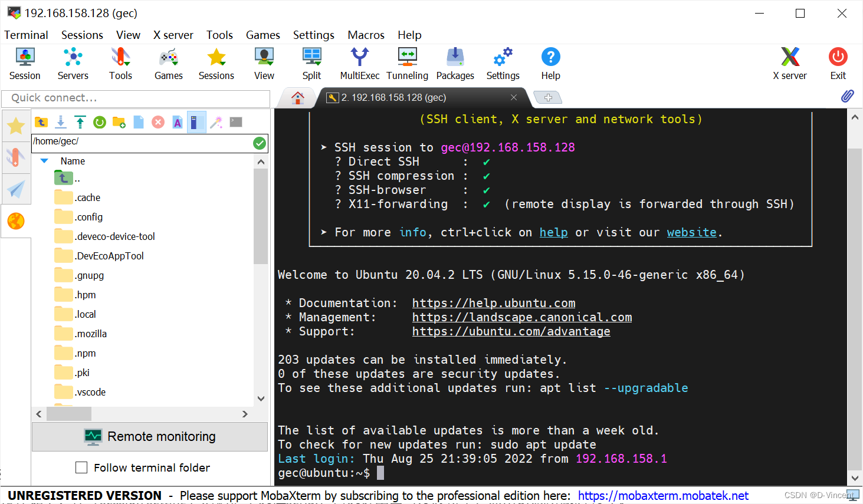863x504 pixels.
Task: Open the Macros paper-plane sidebar tab
Action: pos(16,189)
